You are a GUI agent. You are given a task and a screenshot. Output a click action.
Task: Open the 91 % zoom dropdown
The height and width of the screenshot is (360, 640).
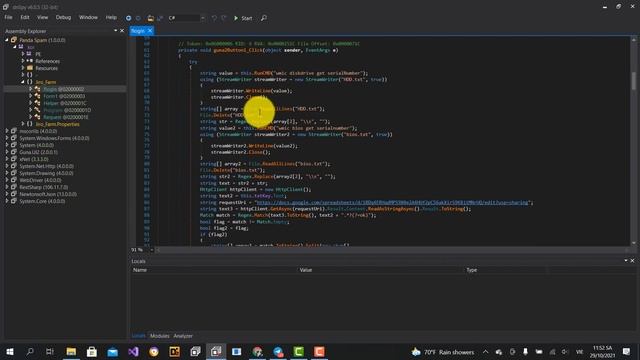[152, 249]
